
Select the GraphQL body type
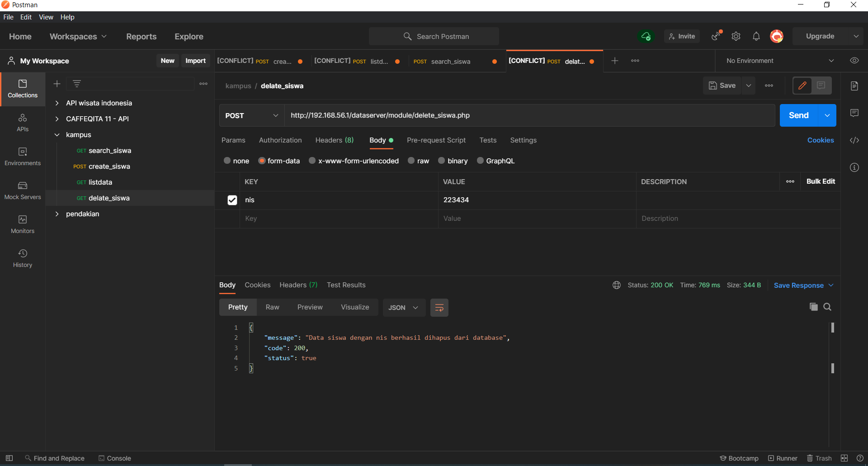click(x=480, y=161)
